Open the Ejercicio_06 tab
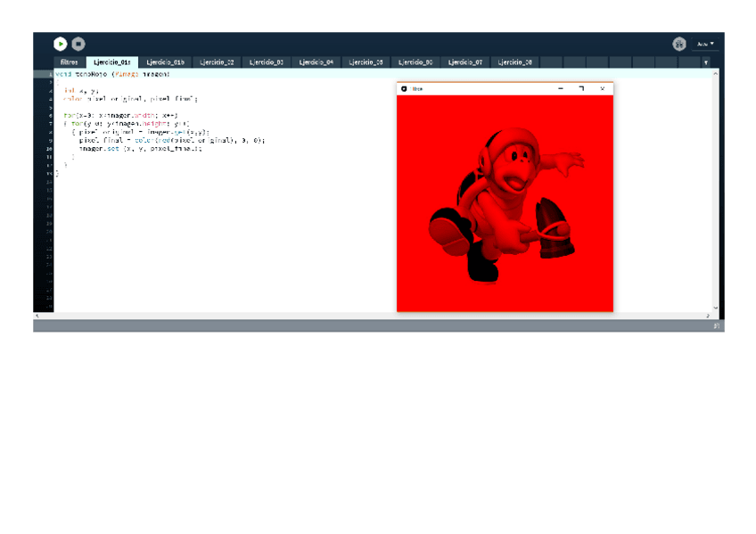 pos(415,62)
